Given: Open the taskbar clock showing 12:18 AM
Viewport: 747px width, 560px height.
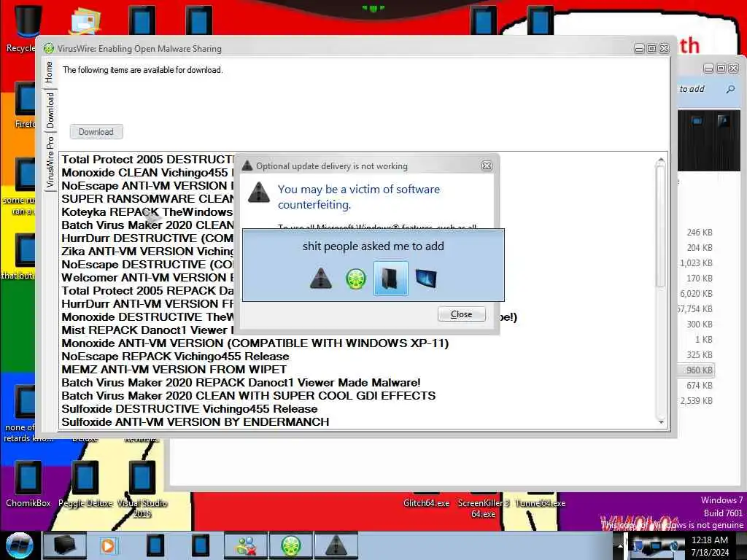Looking at the screenshot, I should (709, 546).
